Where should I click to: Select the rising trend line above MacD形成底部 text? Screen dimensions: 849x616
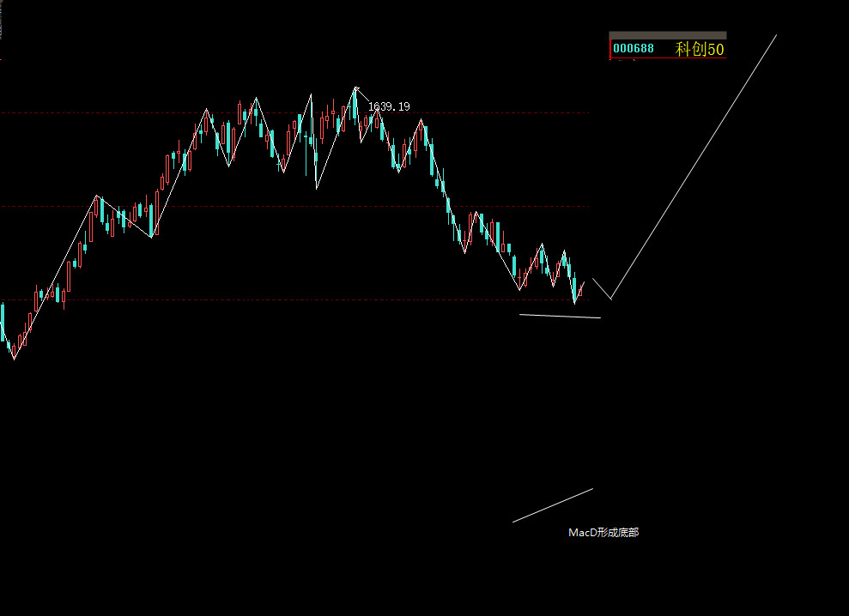(553, 505)
